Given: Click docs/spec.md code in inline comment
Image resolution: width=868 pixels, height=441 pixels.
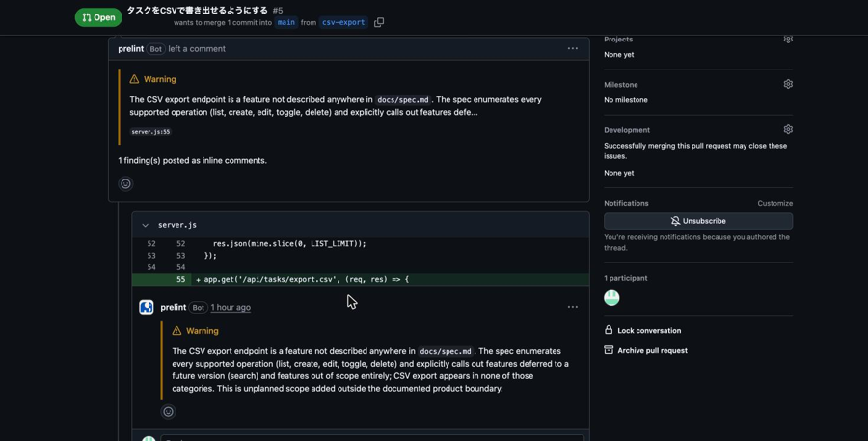Looking at the screenshot, I should point(446,352).
